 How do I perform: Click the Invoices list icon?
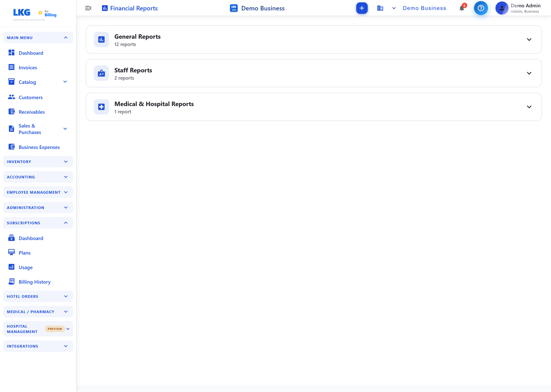click(11, 67)
